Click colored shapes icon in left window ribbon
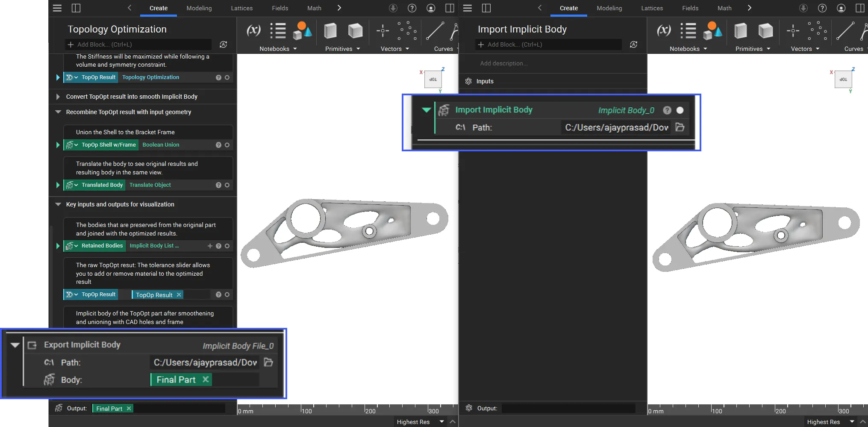 pyautogui.click(x=302, y=31)
